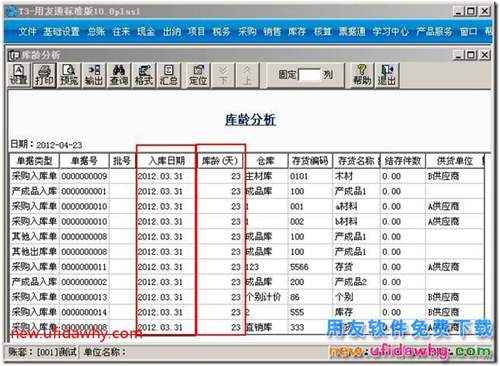Open the 总账 menu

(x=96, y=32)
